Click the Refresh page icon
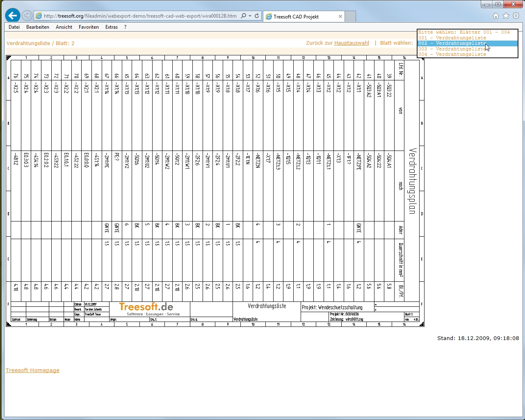Viewport: 525px width, 420px height. pyautogui.click(x=257, y=16)
